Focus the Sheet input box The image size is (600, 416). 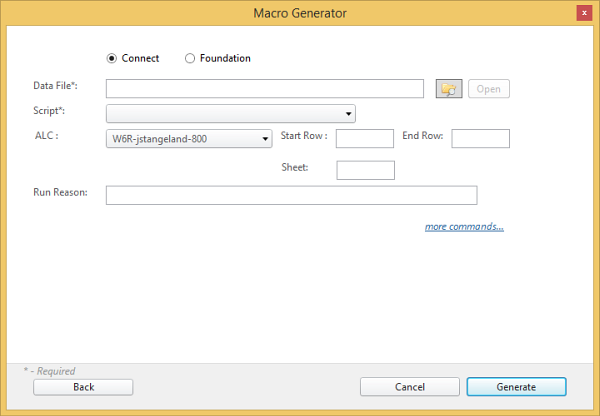point(365,170)
